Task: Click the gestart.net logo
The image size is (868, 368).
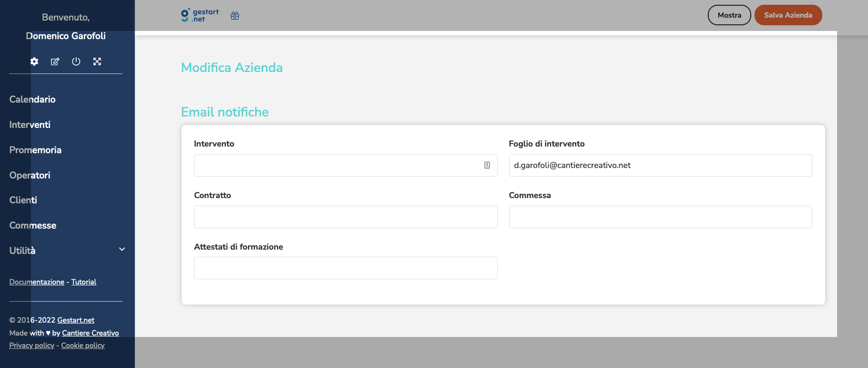Action: pyautogui.click(x=200, y=15)
